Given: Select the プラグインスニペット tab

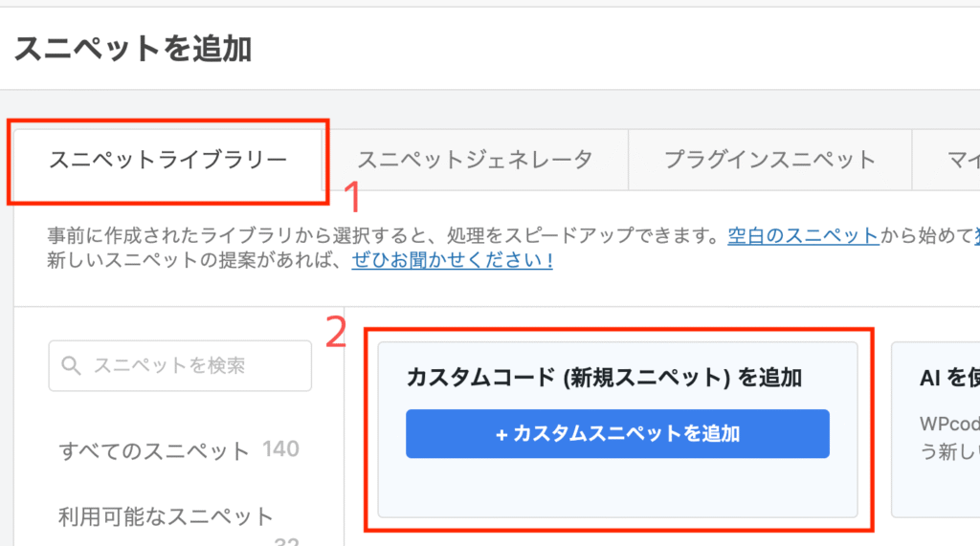Looking at the screenshot, I should coord(770,160).
